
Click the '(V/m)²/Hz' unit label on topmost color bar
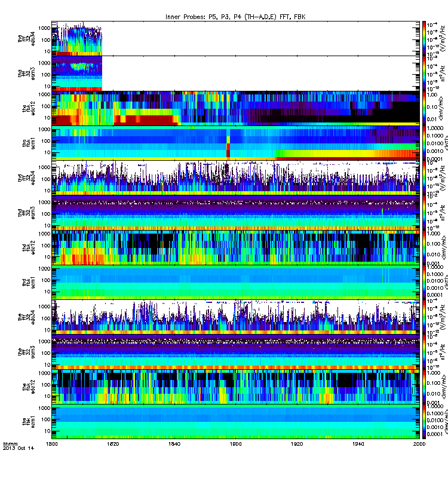(x=441, y=38)
